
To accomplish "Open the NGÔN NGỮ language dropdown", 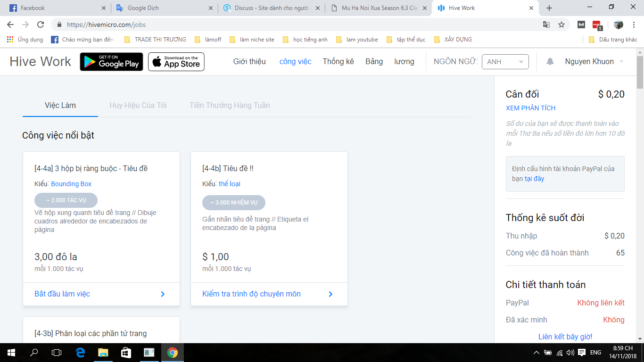I will tap(505, 62).
